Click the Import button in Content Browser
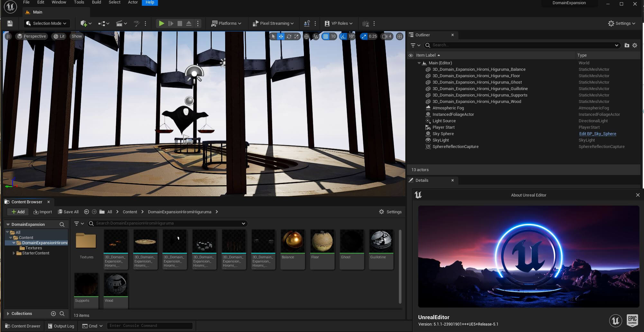Screen dimensions: 644x332 coord(43,212)
